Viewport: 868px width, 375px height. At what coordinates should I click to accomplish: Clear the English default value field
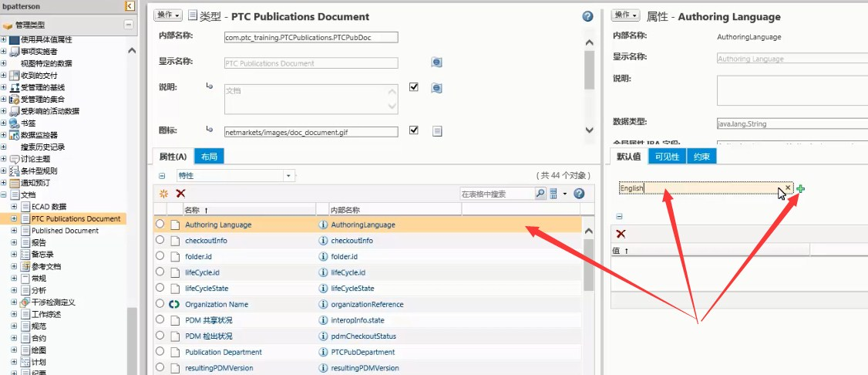(x=788, y=187)
